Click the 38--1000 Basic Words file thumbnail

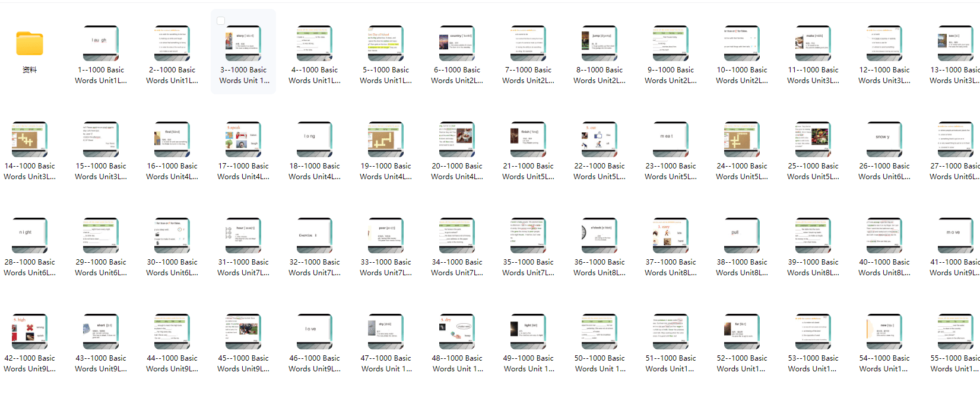(742, 235)
